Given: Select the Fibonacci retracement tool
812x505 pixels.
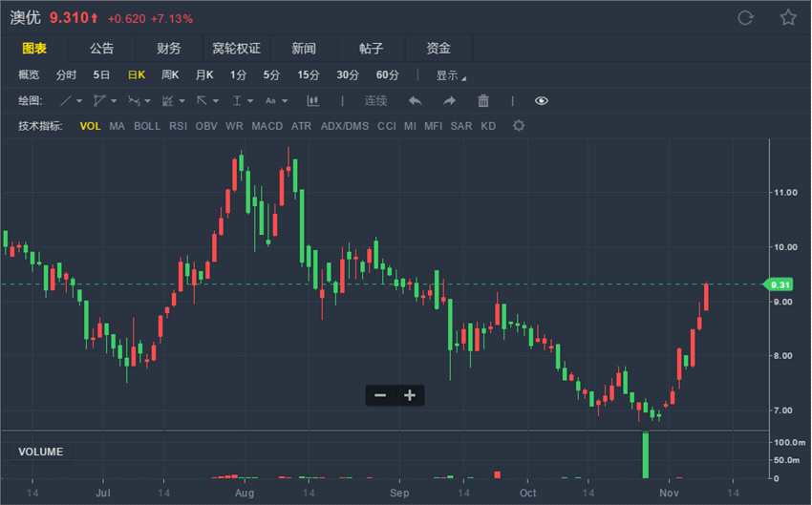Looking at the screenshot, I should 167,101.
